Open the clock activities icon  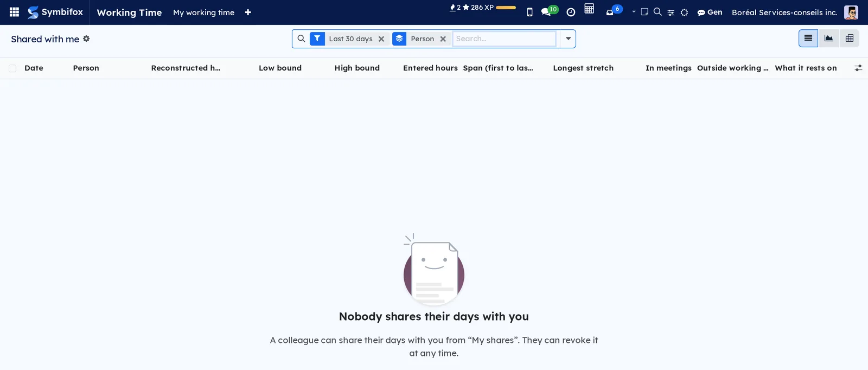tap(571, 12)
